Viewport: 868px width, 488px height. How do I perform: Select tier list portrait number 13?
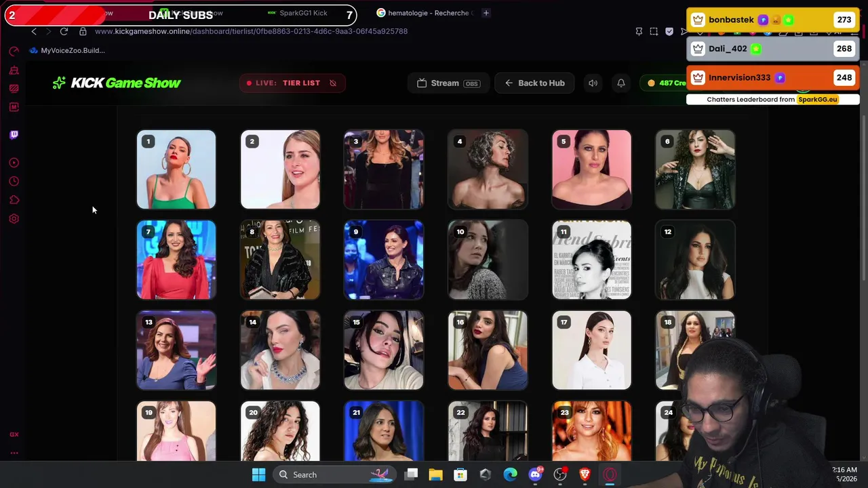tap(176, 350)
